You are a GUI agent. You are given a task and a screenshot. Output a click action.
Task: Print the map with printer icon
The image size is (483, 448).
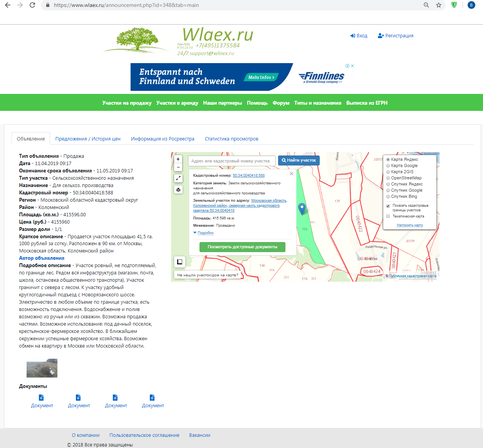tap(178, 190)
